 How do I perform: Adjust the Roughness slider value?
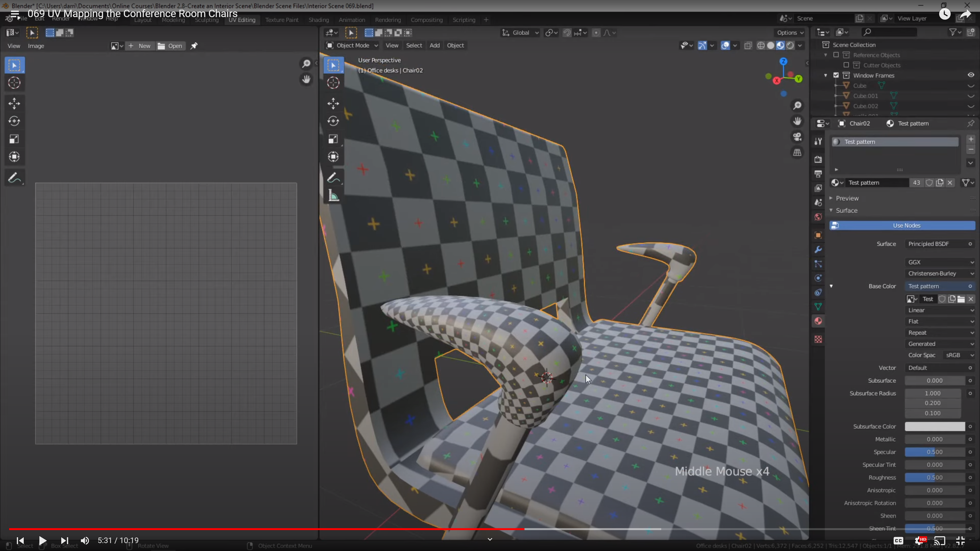(934, 478)
